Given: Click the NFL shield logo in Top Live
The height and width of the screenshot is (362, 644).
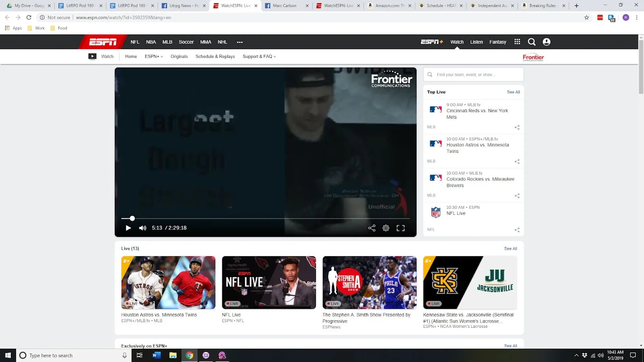Looking at the screenshot, I should click(436, 212).
